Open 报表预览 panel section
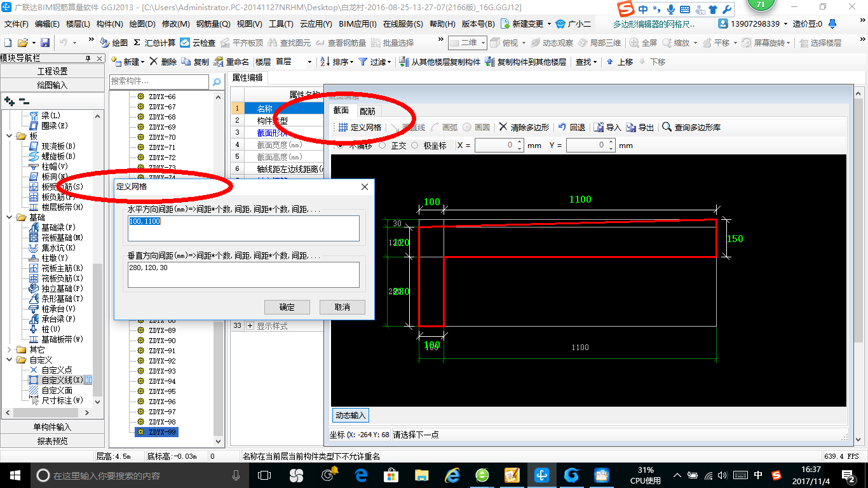Image resolution: width=868 pixels, height=488 pixels. pos(52,441)
